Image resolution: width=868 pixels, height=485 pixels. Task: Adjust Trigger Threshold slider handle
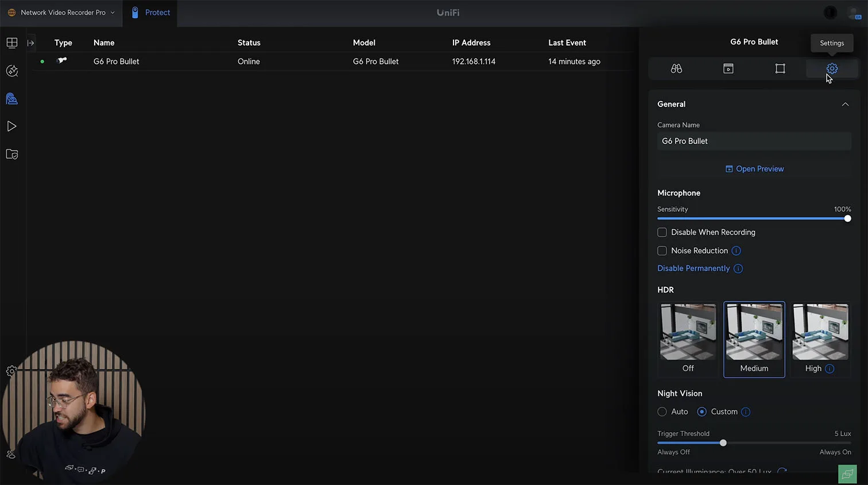click(723, 443)
